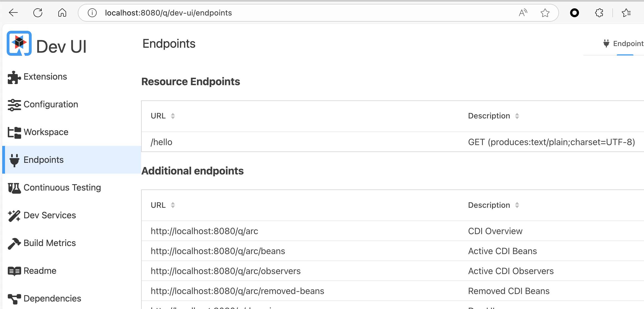This screenshot has width=644, height=309.
Task: Switch to the Endpoints tab at top right
Action: 624,44
